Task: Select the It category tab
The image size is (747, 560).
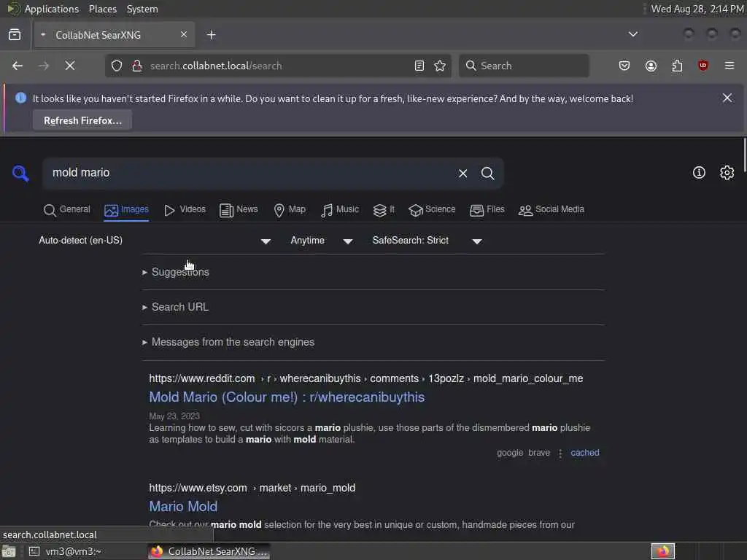Action: 384,209
